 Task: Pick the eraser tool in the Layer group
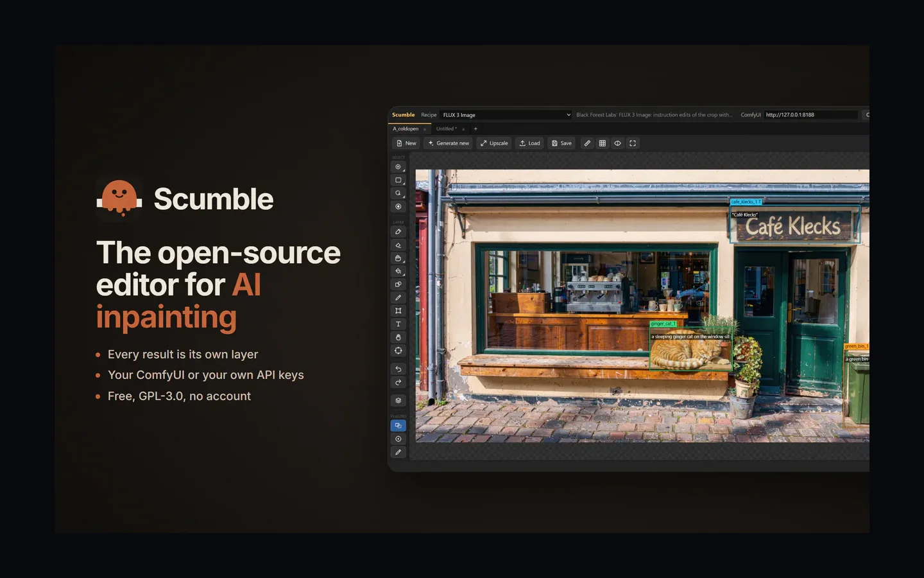[398, 245]
